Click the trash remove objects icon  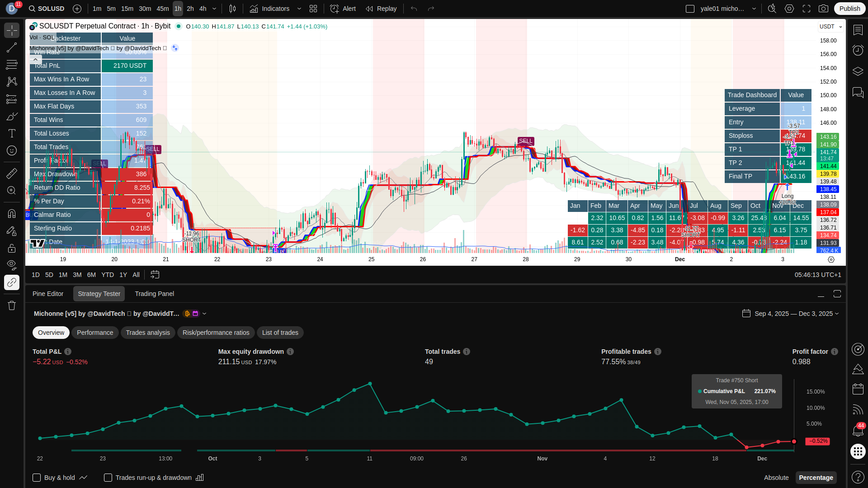click(x=12, y=305)
